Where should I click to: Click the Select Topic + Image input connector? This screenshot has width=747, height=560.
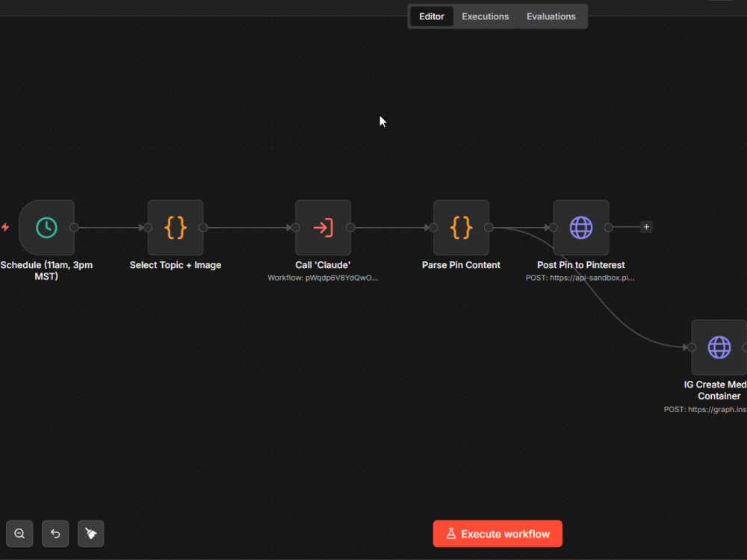click(148, 228)
